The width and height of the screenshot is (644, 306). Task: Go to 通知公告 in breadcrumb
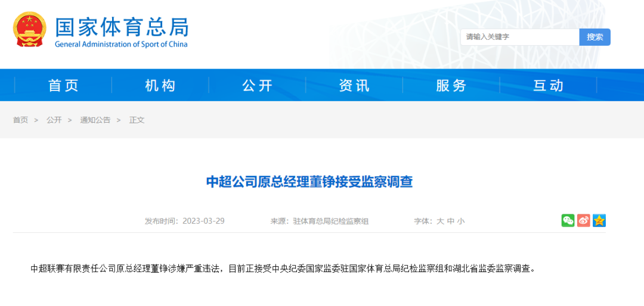coord(95,120)
